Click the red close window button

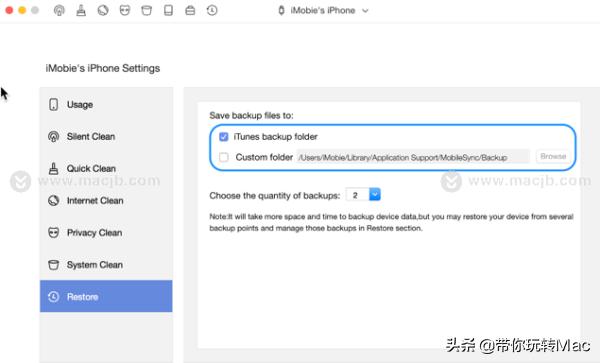coord(9,10)
